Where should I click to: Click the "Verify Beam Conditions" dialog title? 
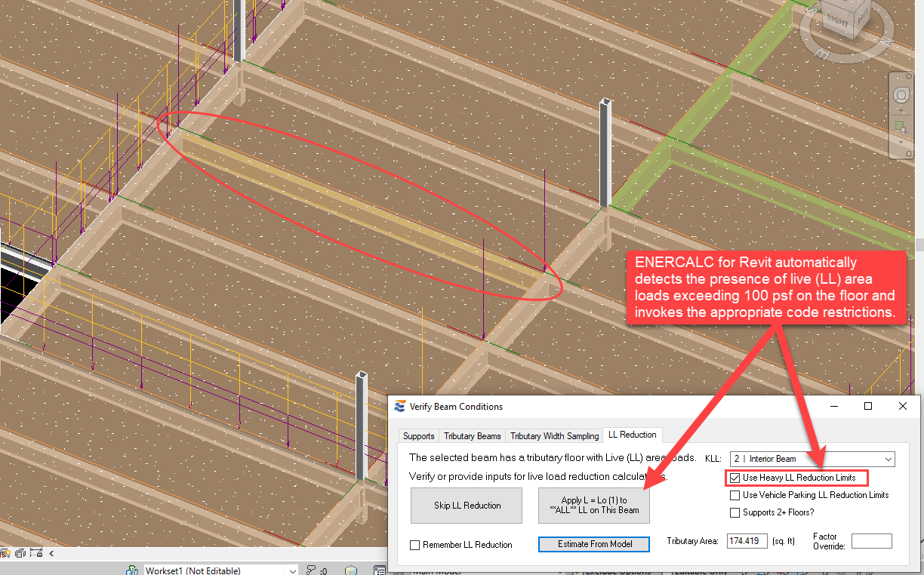tap(456, 407)
